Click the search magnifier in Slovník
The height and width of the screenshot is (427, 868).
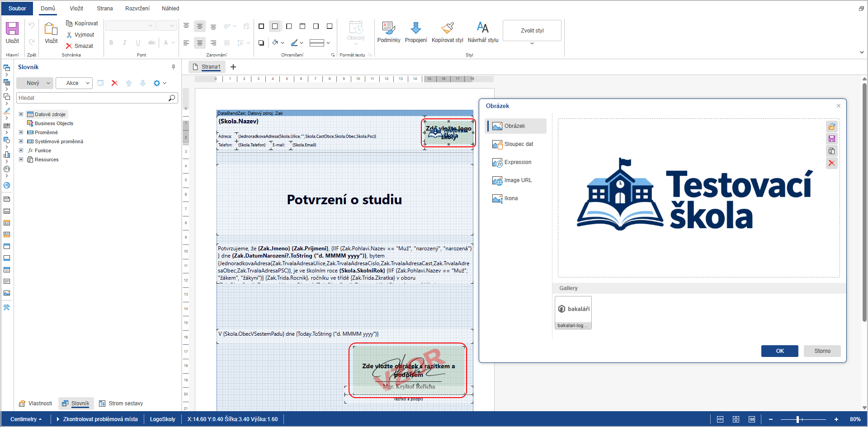click(x=172, y=98)
